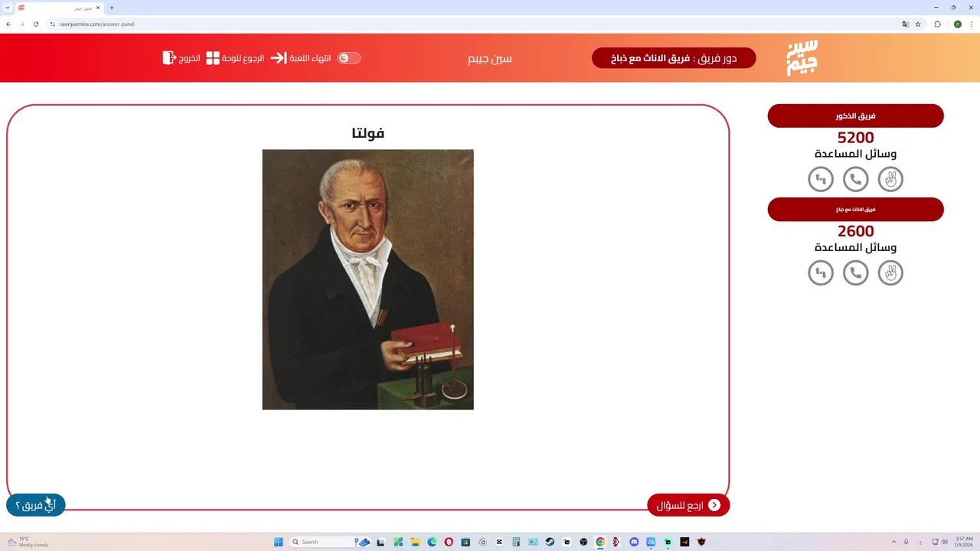Close the active browser tab

98,8
